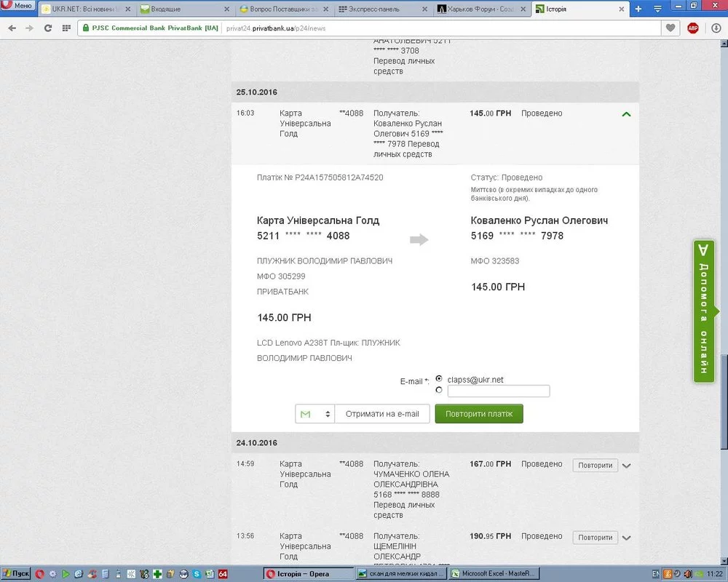Click the green play icon in quick launch

point(66,574)
